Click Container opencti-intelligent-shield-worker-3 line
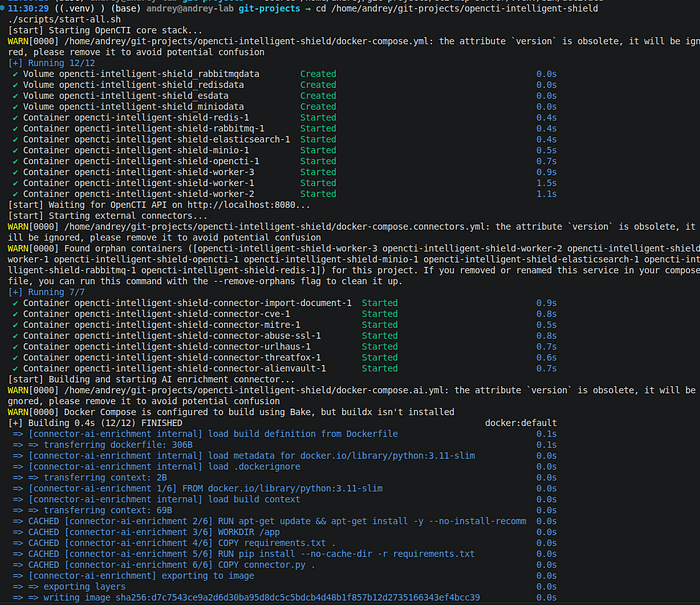The width and height of the screenshot is (700, 605). (284, 172)
